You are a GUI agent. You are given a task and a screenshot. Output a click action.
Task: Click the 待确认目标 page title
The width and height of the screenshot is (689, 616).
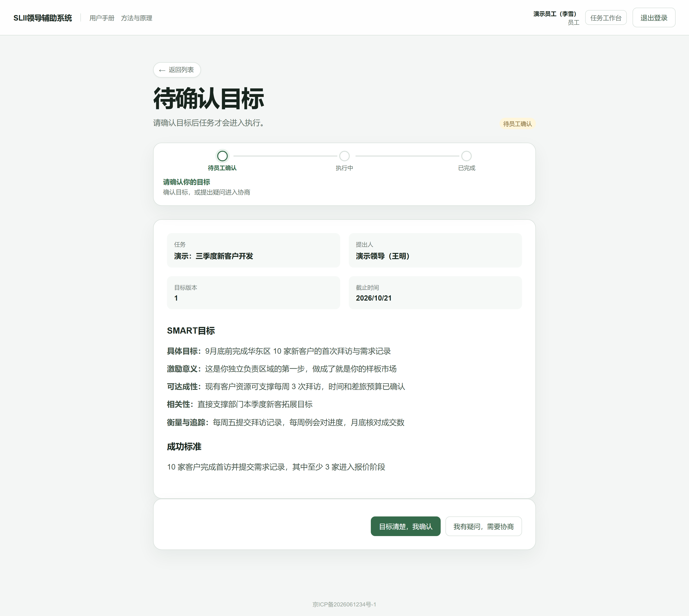[x=208, y=99]
